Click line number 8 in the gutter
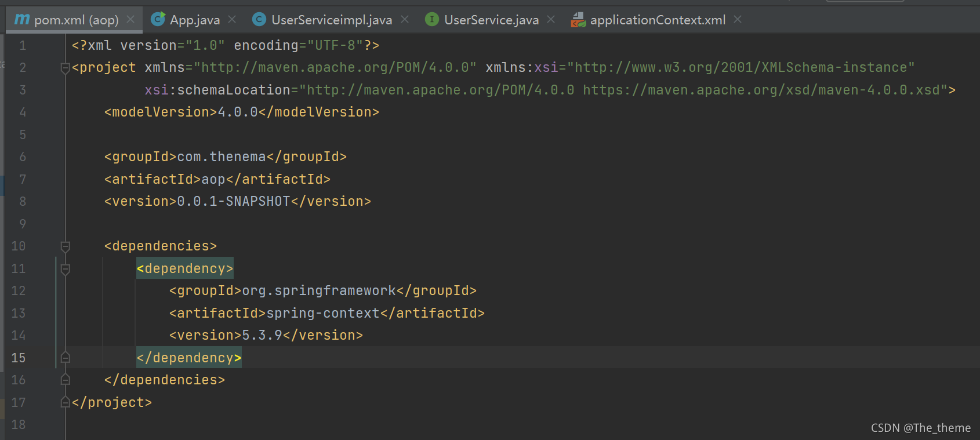980x440 pixels. (23, 202)
